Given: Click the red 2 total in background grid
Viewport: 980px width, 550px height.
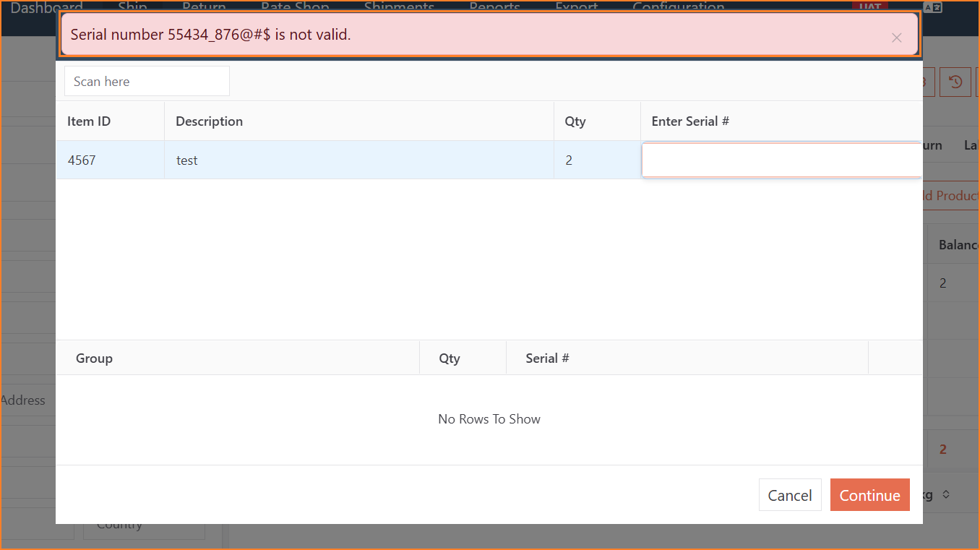Looking at the screenshot, I should click(x=942, y=449).
